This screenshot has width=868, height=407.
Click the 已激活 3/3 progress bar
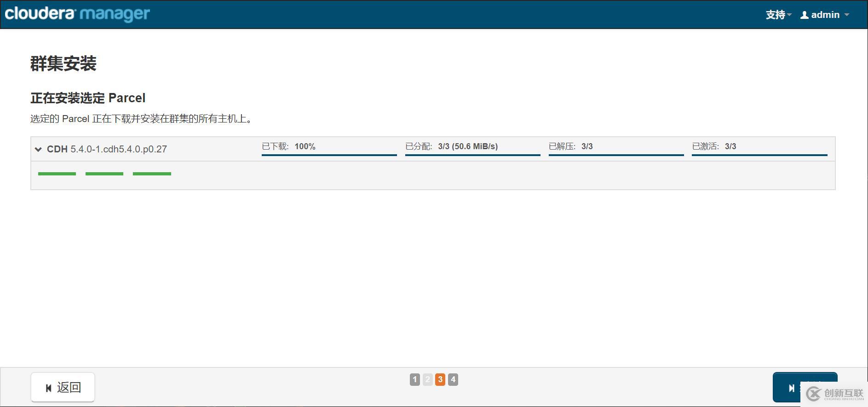tap(759, 155)
